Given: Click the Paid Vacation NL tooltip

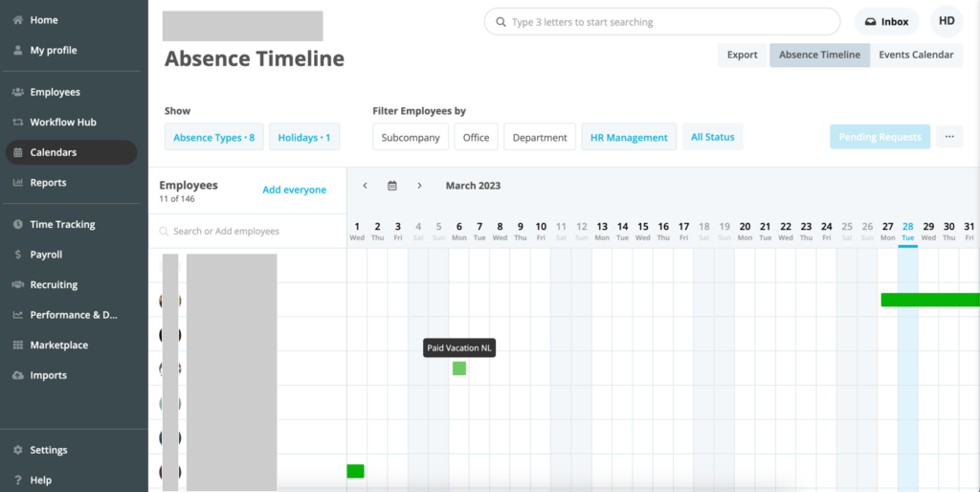Looking at the screenshot, I should click(x=459, y=348).
